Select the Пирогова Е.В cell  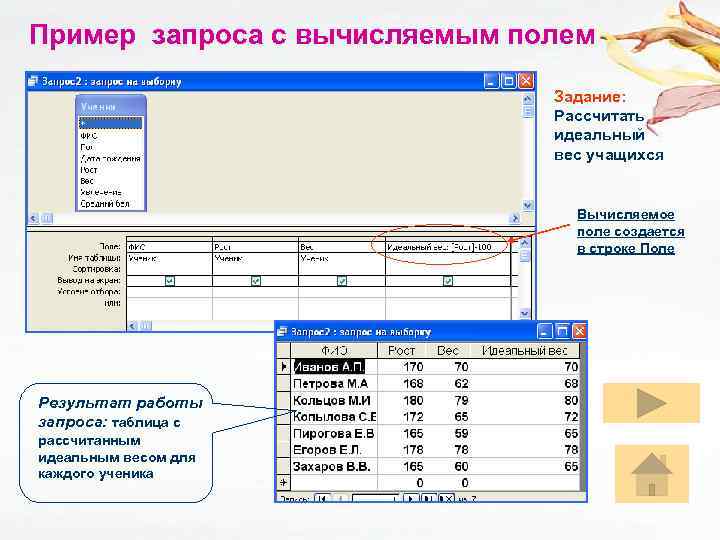tap(334, 433)
